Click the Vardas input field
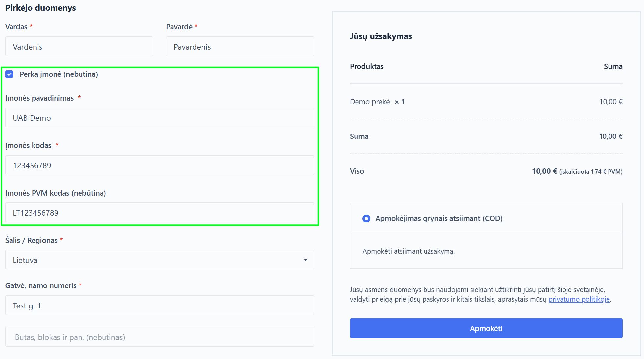This screenshot has width=644, height=359. coord(79,47)
